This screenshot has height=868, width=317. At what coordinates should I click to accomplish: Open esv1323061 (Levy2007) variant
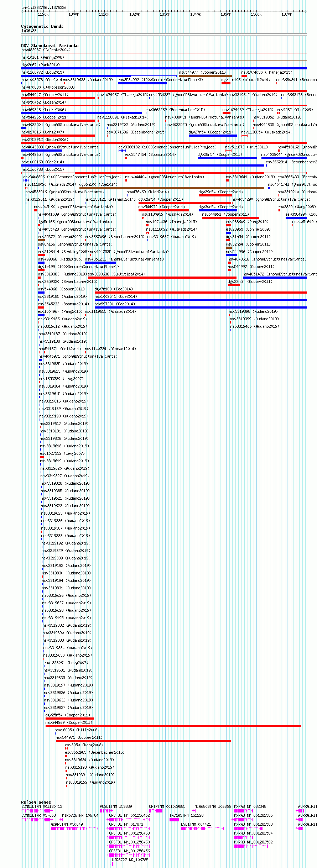[66, 663]
